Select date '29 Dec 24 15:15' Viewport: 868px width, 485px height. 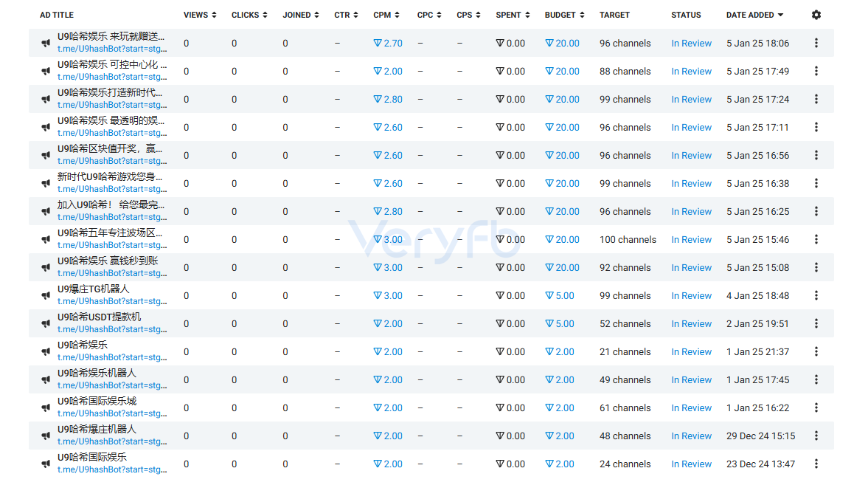click(x=760, y=436)
